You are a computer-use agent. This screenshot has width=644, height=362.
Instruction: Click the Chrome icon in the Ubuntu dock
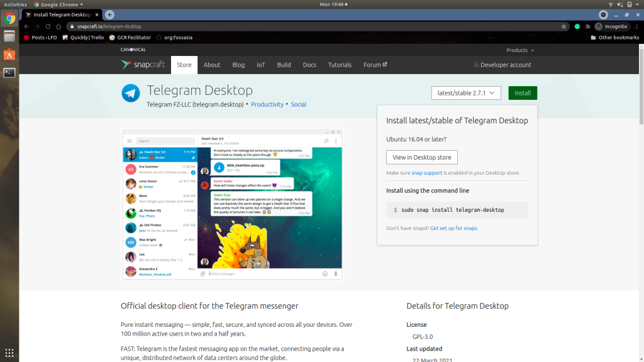point(9,18)
